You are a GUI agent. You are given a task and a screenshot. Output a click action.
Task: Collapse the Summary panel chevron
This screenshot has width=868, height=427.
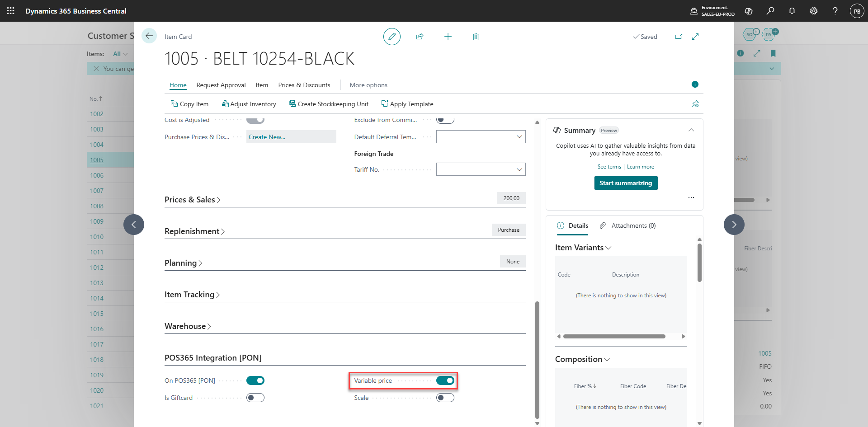click(691, 130)
